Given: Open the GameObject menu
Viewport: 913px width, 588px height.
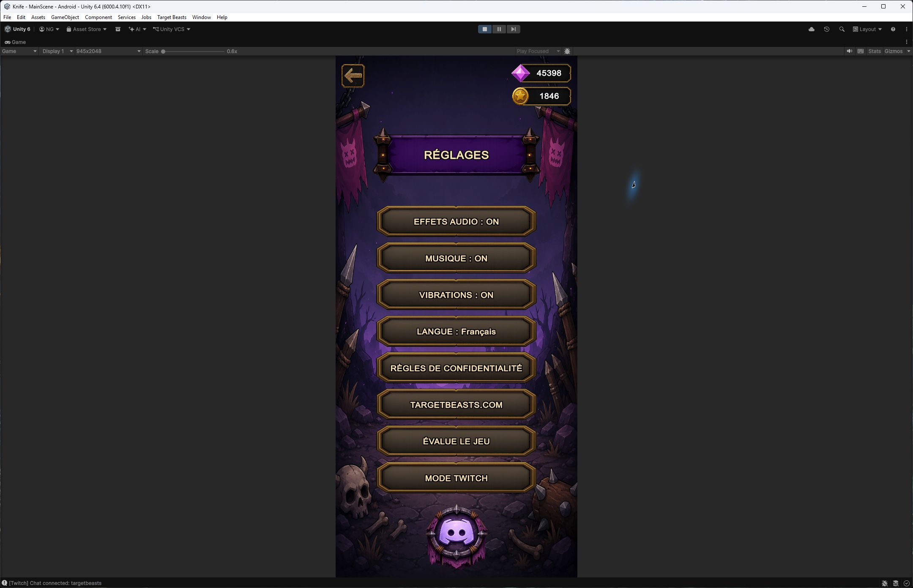Looking at the screenshot, I should pos(65,17).
